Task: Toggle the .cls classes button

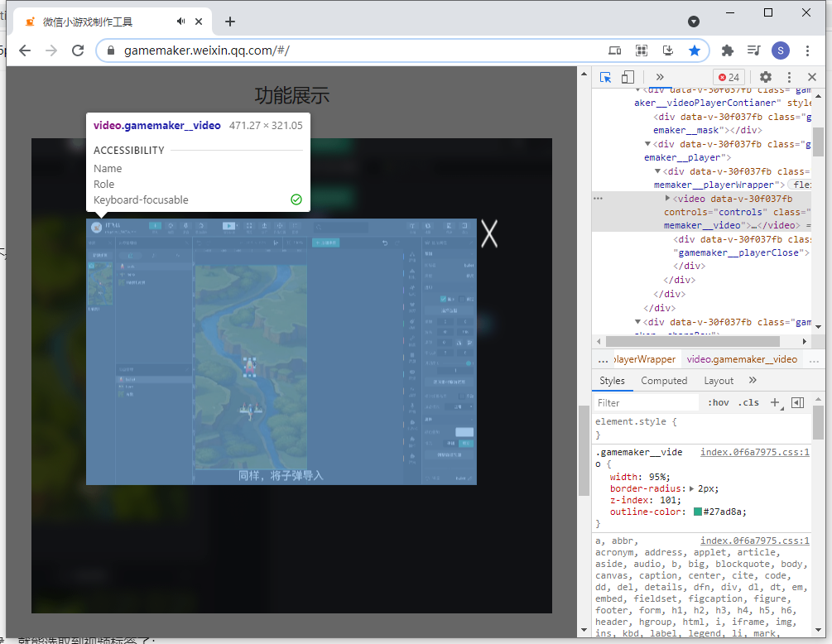Action: (x=748, y=402)
